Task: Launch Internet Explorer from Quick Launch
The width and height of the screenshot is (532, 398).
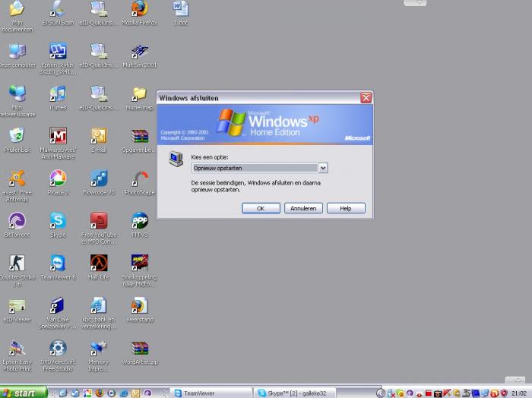Action: pyautogui.click(x=124, y=393)
